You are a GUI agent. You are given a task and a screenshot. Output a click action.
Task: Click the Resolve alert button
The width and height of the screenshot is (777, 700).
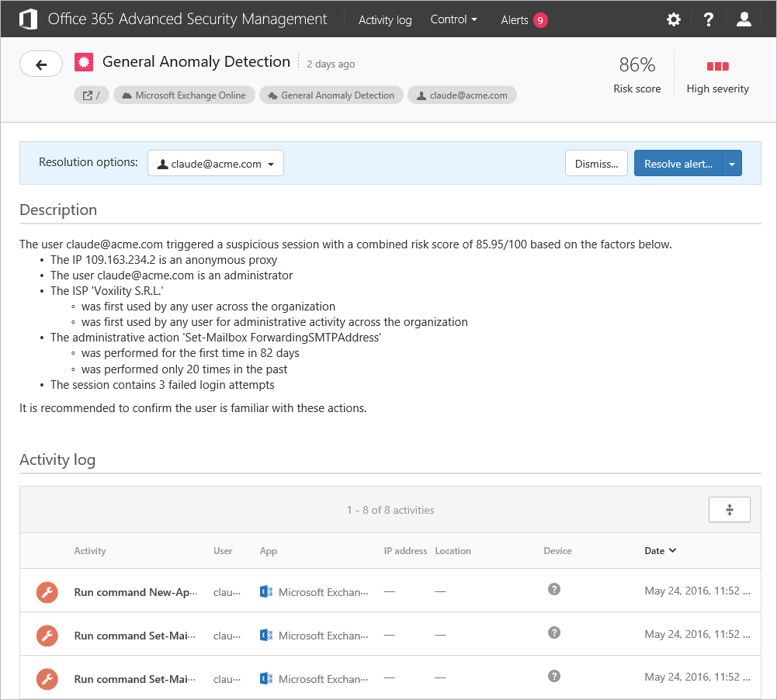pyautogui.click(x=678, y=163)
